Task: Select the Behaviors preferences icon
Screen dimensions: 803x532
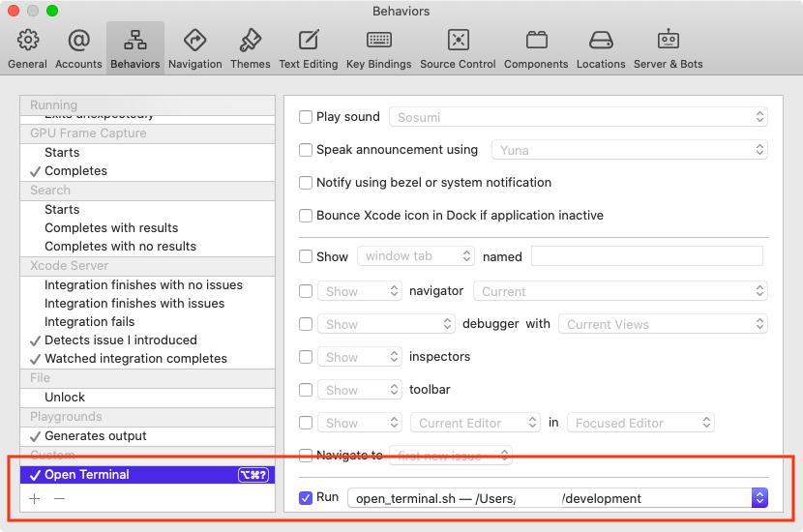Action: click(135, 41)
